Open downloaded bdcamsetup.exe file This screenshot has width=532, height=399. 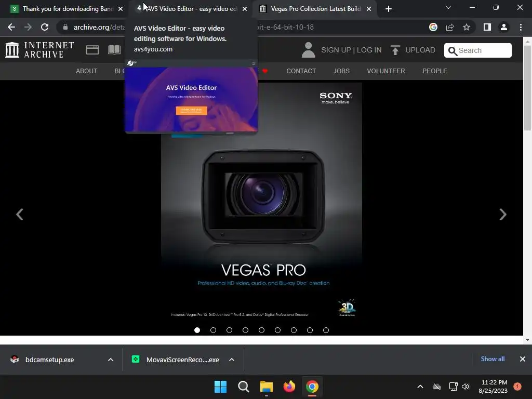[49, 360]
